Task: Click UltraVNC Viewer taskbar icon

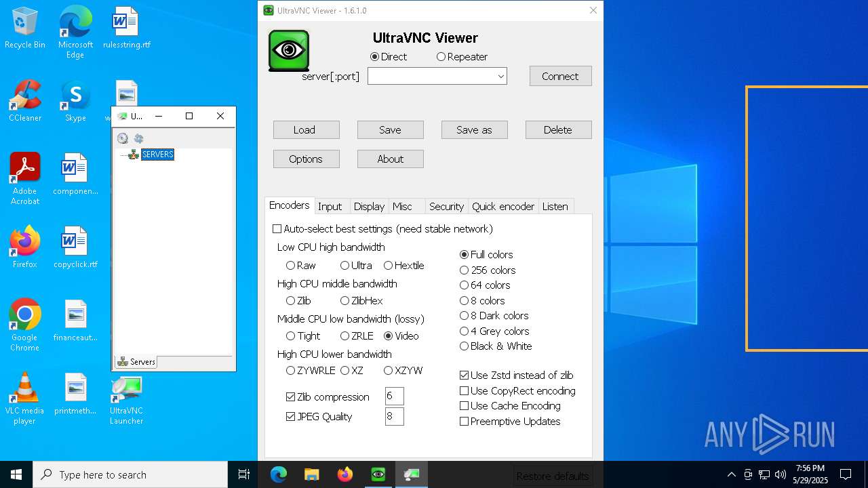Action: (378, 474)
